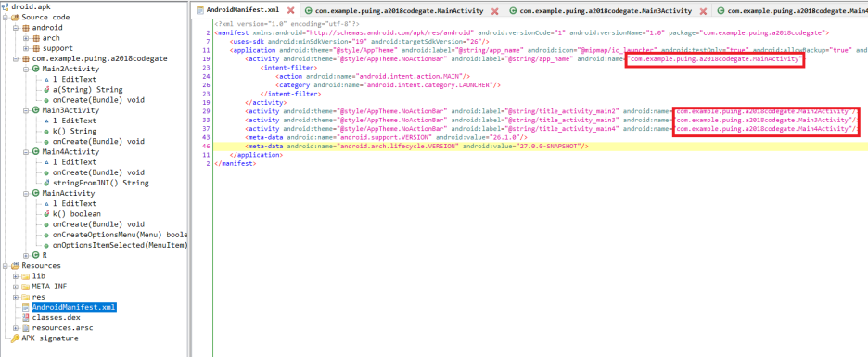Collapse the Main3Activity class node
Viewport: 868px width, 357px height.
pos(26,110)
